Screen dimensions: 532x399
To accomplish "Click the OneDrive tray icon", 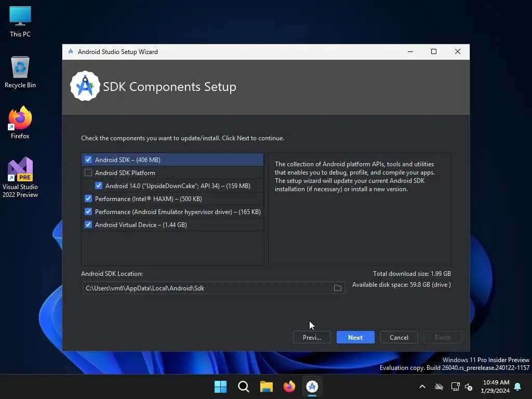I will pos(439,387).
